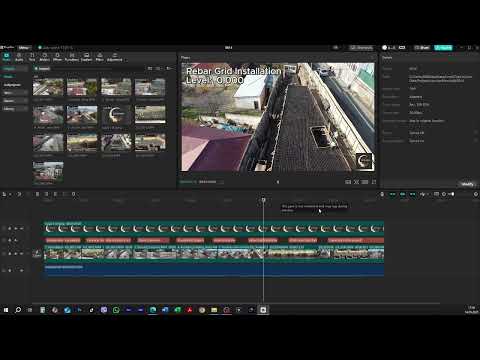Click the Cover button on main track
This screenshot has width=480, height=360.
click(x=37, y=254)
